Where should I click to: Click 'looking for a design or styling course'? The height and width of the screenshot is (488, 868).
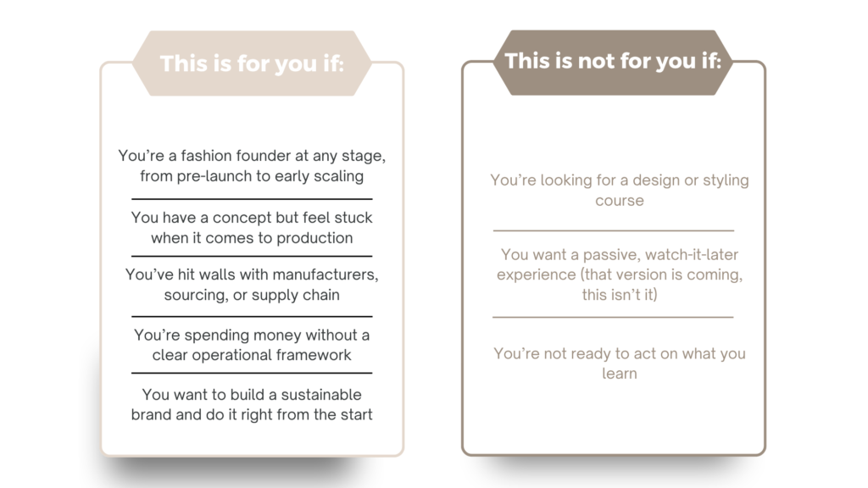click(x=620, y=190)
